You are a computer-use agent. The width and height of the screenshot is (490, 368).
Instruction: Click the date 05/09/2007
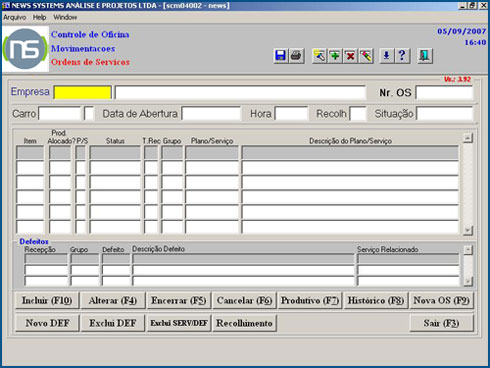tap(462, 31)
